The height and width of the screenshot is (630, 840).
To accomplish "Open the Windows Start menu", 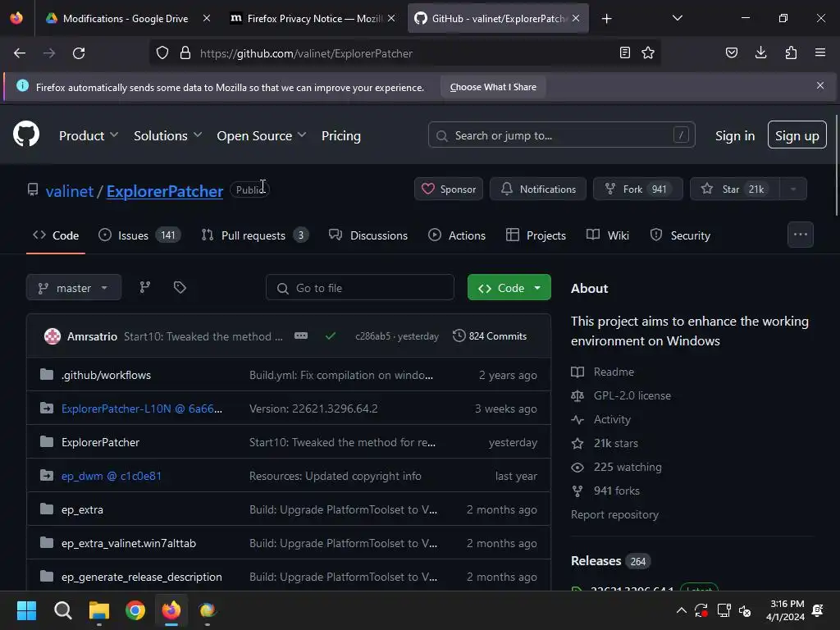I will (x=26, y=610).
